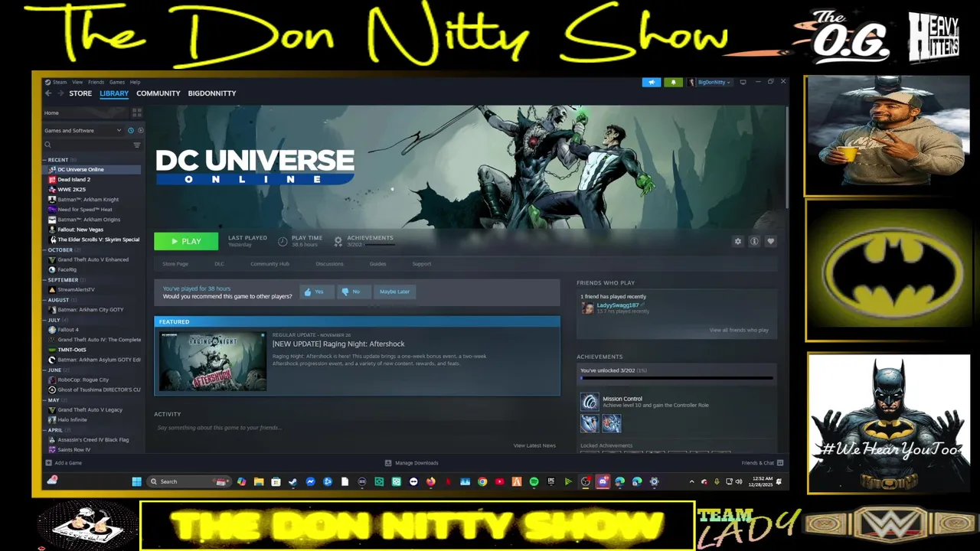Open the Raging Night Aftershock thumbnail
This screenshot has width=980, height=551.
(213, 361)
